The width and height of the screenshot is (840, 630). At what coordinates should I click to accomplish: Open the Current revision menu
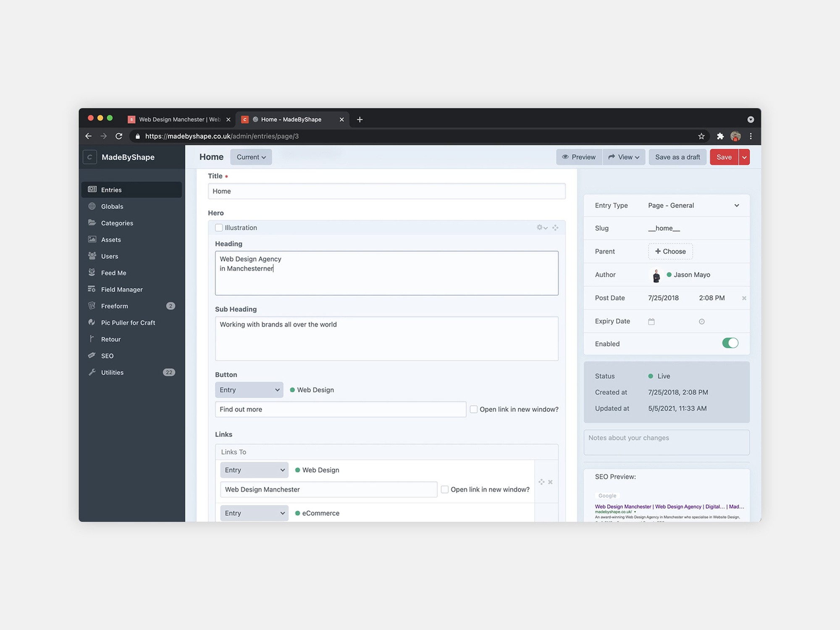click(251, 157)
